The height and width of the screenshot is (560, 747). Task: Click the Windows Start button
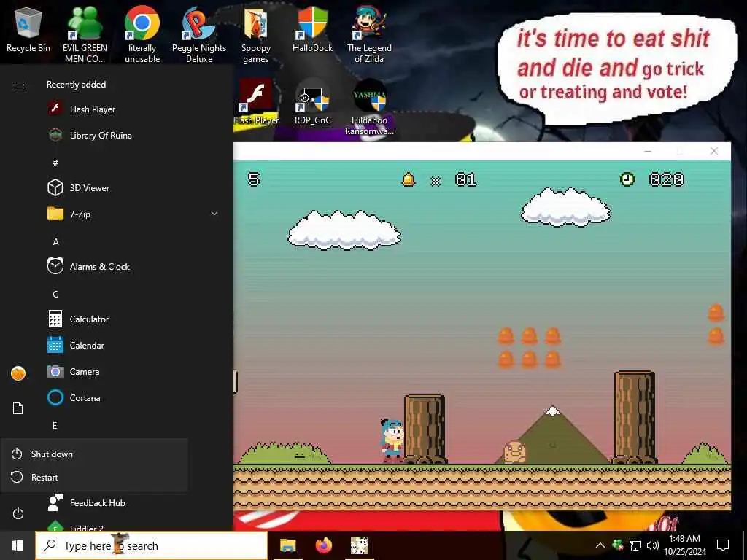click(18, 545)
